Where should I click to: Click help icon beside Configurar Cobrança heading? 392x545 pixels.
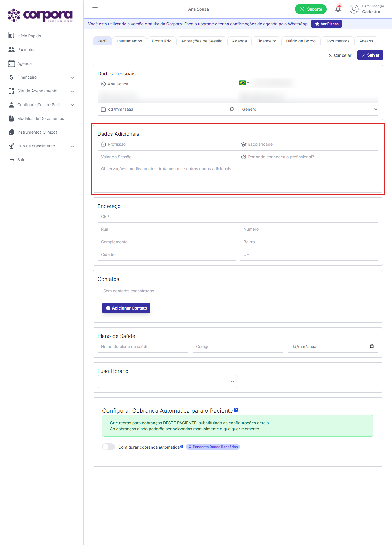(236, 410)
